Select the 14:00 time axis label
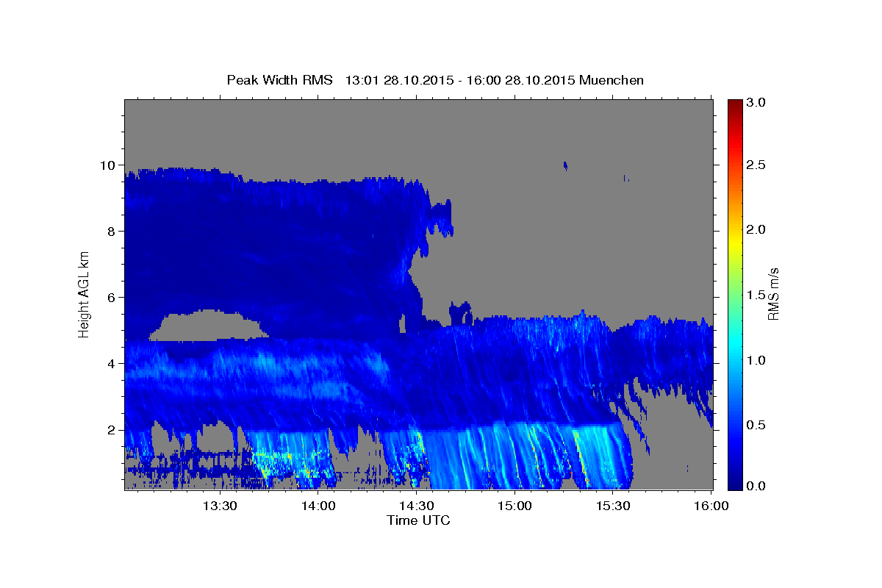 tap(318, 506)
